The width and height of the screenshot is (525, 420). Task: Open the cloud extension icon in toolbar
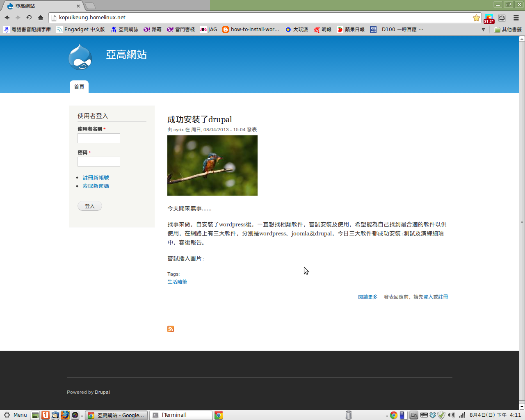click(x=502, y=18)
